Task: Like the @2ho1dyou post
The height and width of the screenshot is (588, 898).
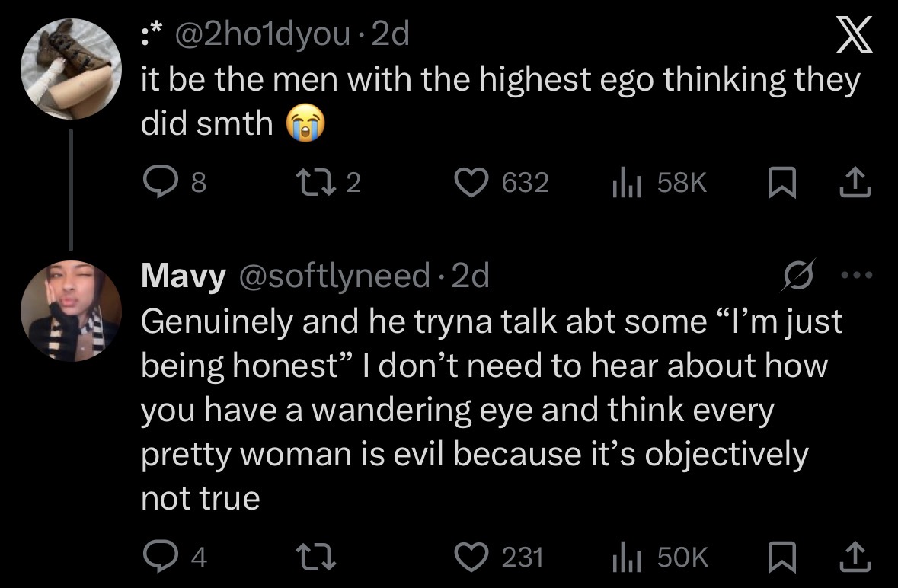Action: (x=470, y=182)
